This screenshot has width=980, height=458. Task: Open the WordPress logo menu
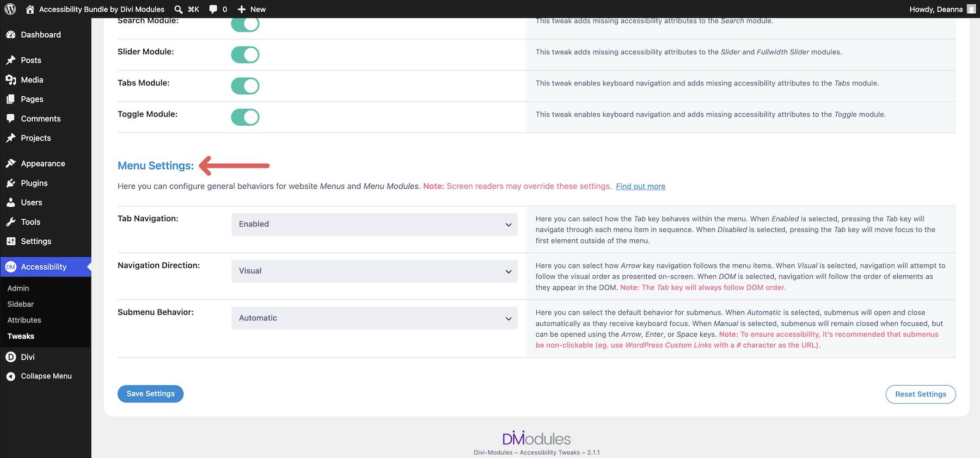click(10, 9)
